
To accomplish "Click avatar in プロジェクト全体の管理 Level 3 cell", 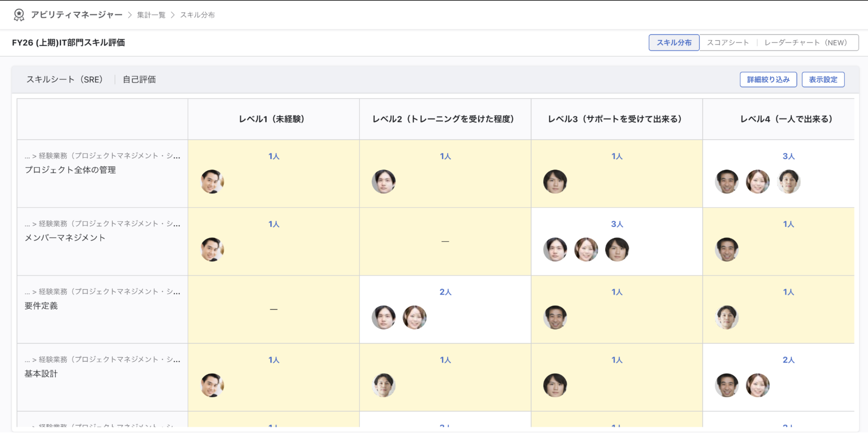I will [x=555, y=181].
